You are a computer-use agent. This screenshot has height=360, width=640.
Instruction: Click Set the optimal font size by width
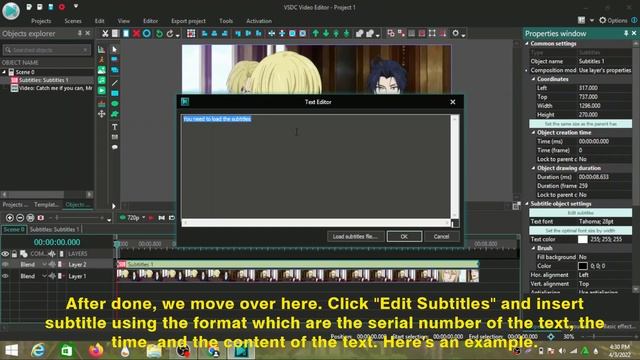[x=580, y=230]
